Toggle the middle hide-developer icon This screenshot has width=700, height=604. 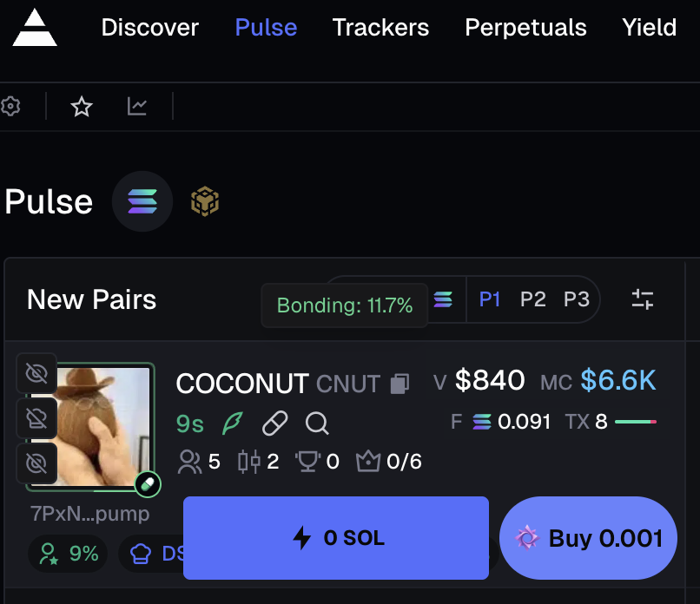[x=36, y=418]
